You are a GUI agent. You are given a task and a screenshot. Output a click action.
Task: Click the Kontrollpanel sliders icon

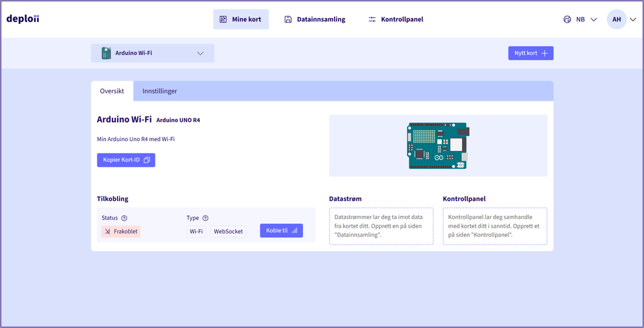[372, 20]
